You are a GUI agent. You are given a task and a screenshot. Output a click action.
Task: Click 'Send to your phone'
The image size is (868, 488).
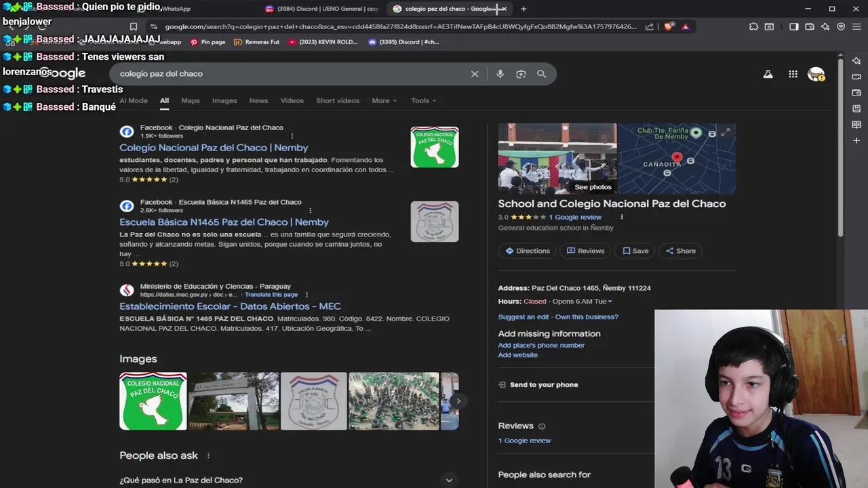(538, 385)
